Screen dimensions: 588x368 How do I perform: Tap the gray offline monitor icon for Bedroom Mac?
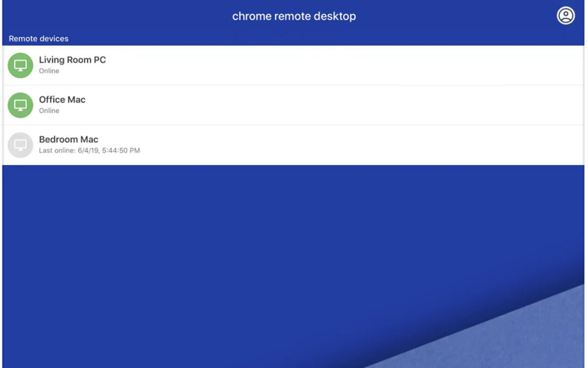[21, 145]
